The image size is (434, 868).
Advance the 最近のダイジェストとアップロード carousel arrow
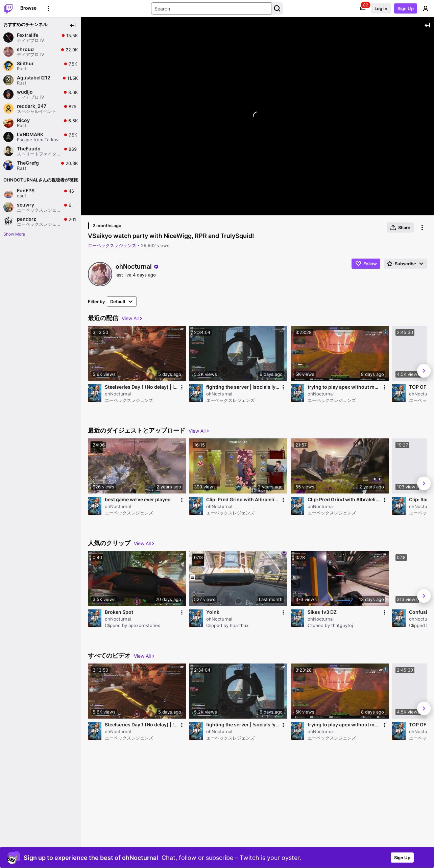coord(424,483)
